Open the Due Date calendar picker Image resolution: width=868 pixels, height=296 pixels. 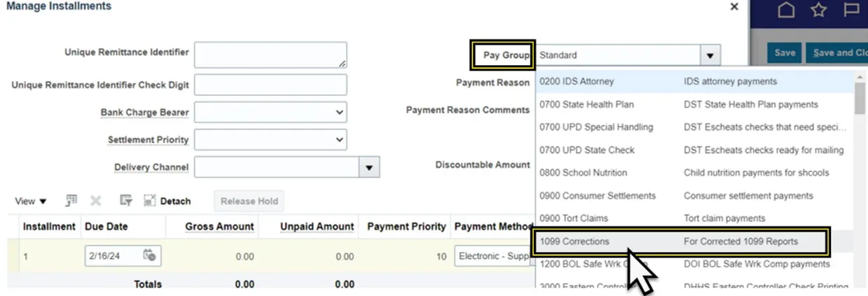tap(150, 256)
